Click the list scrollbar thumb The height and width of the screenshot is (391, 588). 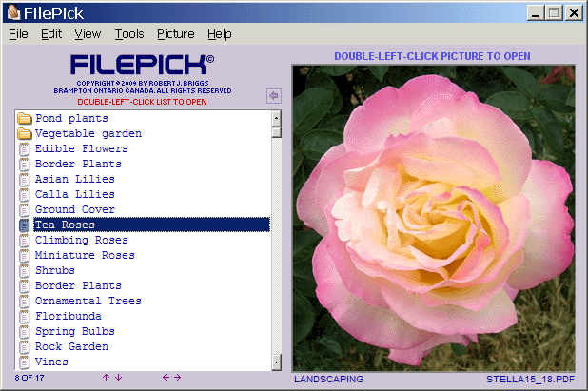click(x=276, y=132)
